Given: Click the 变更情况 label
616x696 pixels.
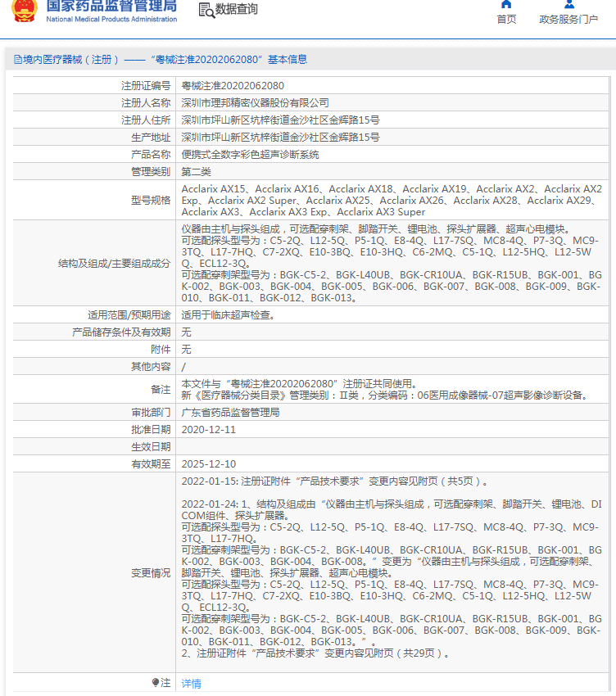Looking at the screenshot, I should click(151, 573).
